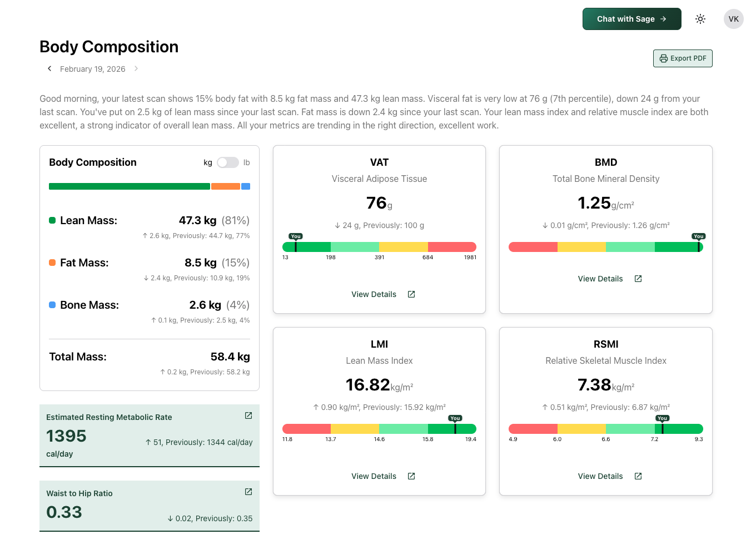Click the Bone Mass 2.6 kg value
Screen dimensions: 756x549
pyautogui.click(x=205, y=305)
